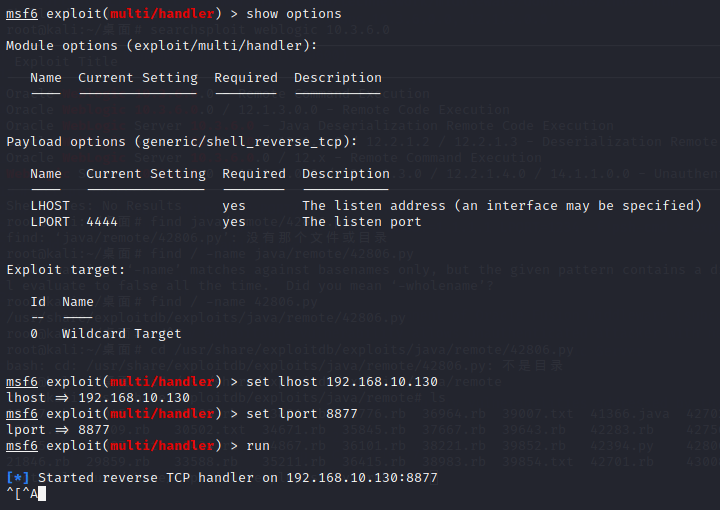
Task: Click the 'Current Setting' header under Module options
Action: click(138, 78)
